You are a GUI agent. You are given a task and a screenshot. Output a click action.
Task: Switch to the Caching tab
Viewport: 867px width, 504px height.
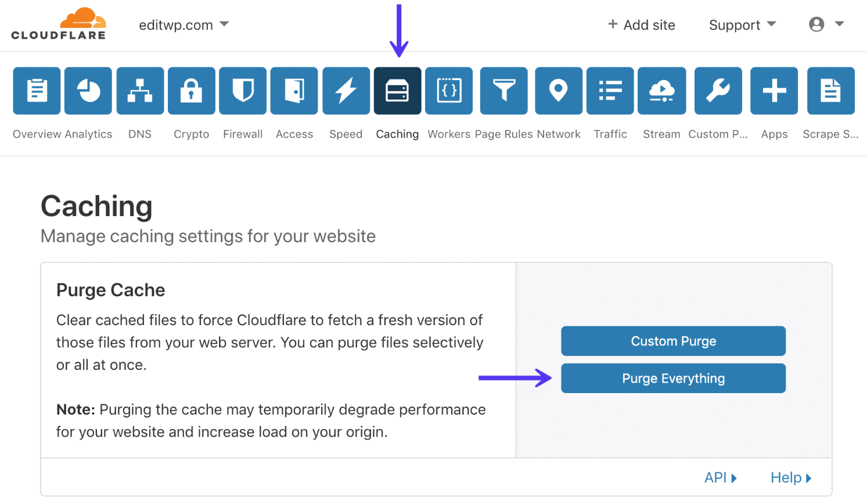pos(397,91)
